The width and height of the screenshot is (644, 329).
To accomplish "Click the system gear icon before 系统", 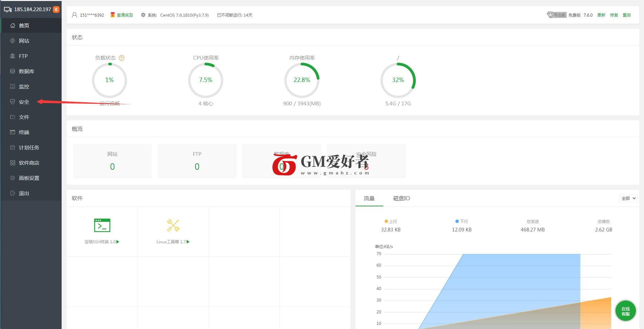I will 143,15.
